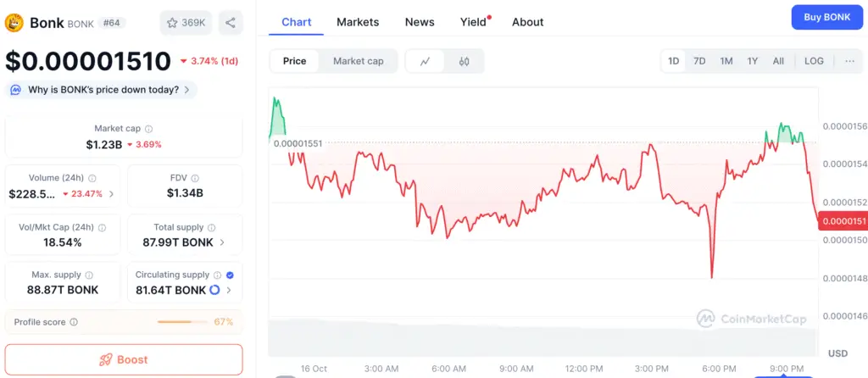Toggle the LOG scale option
Viewport: 868px width, 378px height.
[x=814, y=61]
